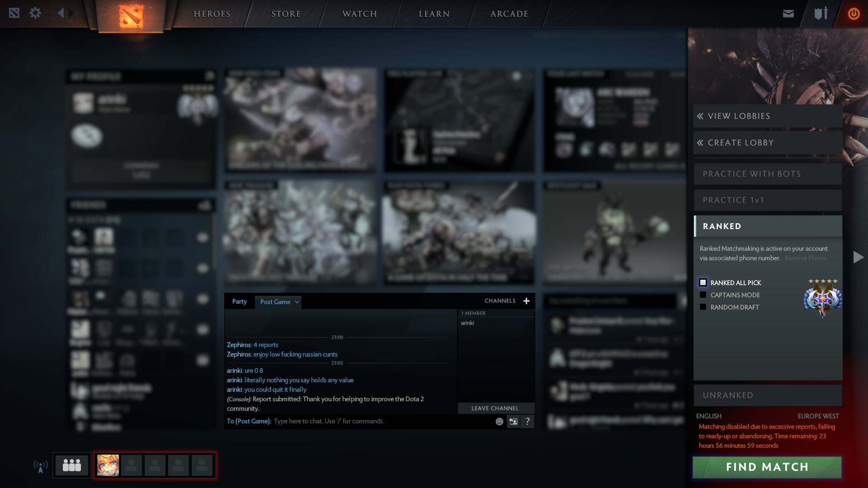Change the English language setting
868x488 pixels.
pos(709,416)
